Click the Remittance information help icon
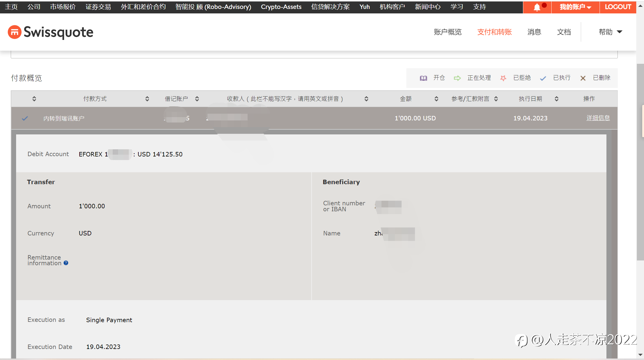The image size is (644, 360). pyautogui.click(x=66, y=263)
